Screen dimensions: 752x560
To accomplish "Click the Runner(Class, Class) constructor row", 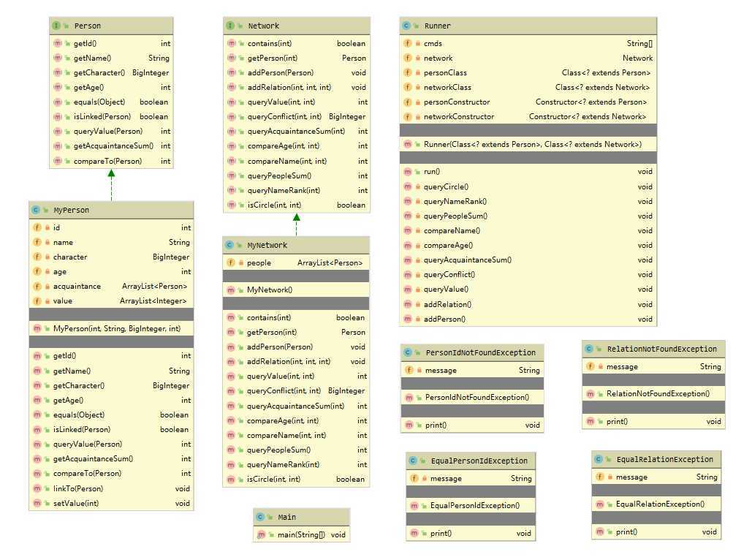I will (x=528, y=144).
